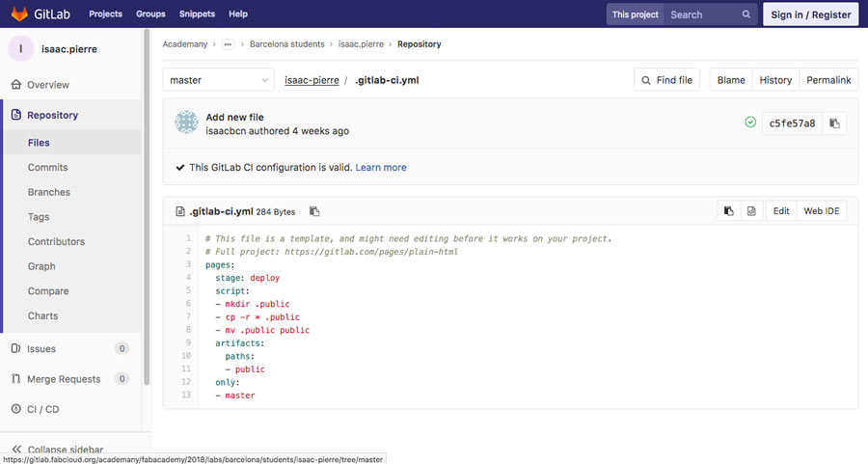Screen dimensions: 868x464
Task: Click the GitLab fox logo
Action: click(x=19, y=14)
